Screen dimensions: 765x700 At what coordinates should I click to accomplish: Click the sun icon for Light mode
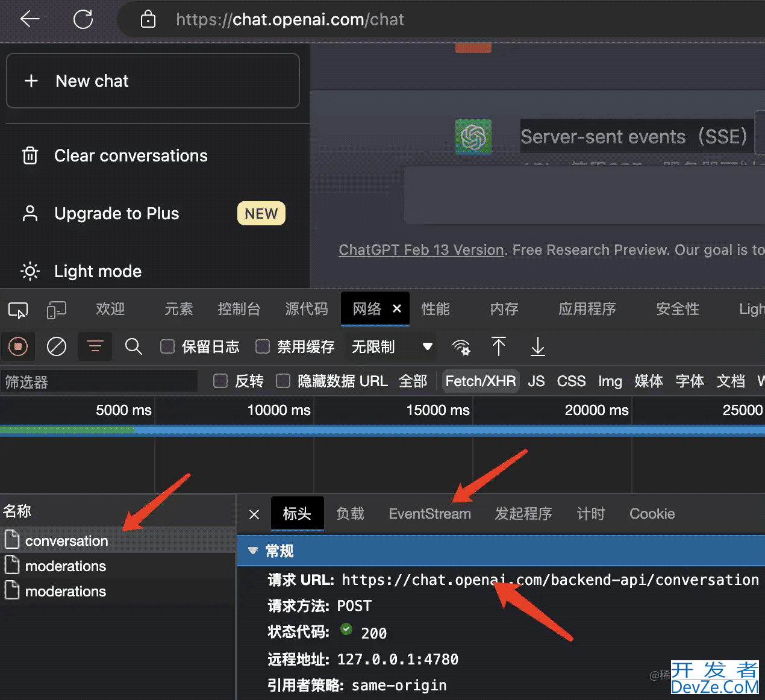click(30, 271)
